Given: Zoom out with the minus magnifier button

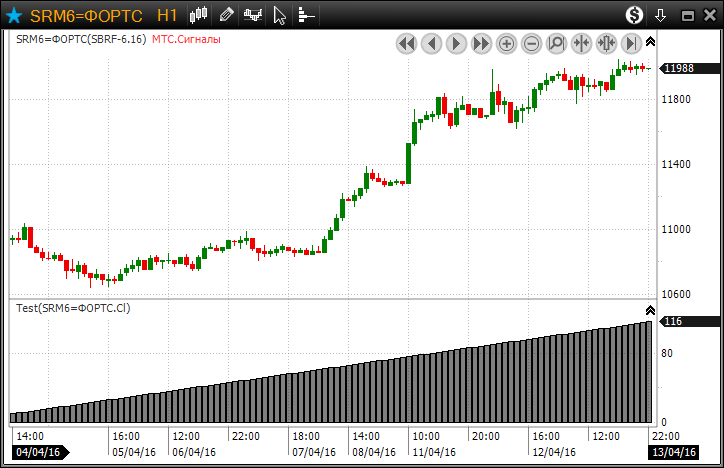Looking at the screenshot, I should [531, 43].
